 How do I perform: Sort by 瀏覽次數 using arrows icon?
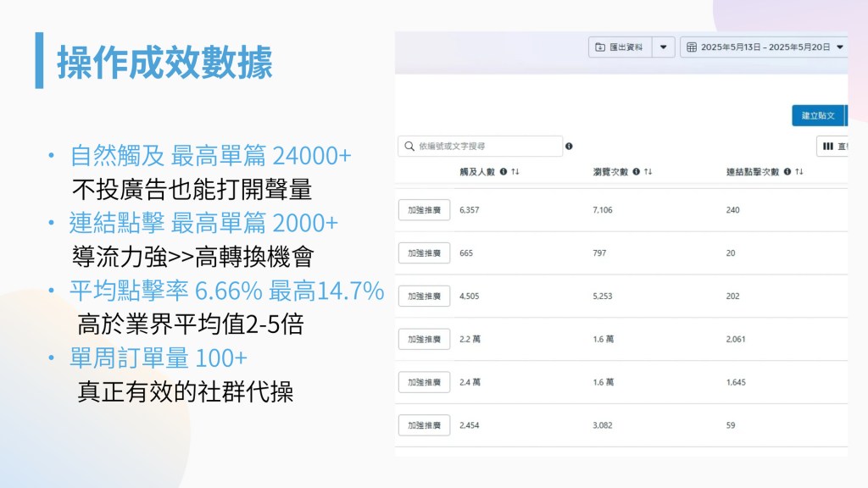648,172
